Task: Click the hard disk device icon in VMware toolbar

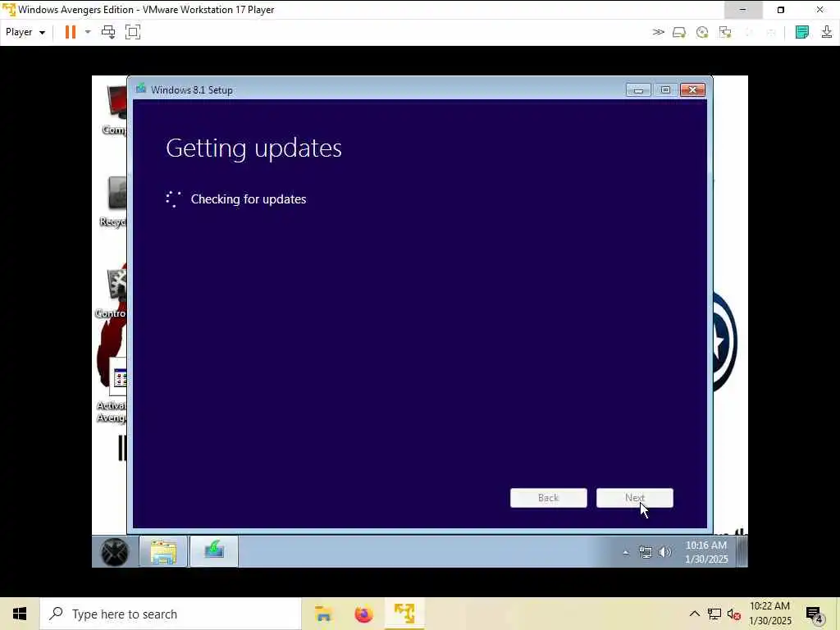Action: pos(679,32)
